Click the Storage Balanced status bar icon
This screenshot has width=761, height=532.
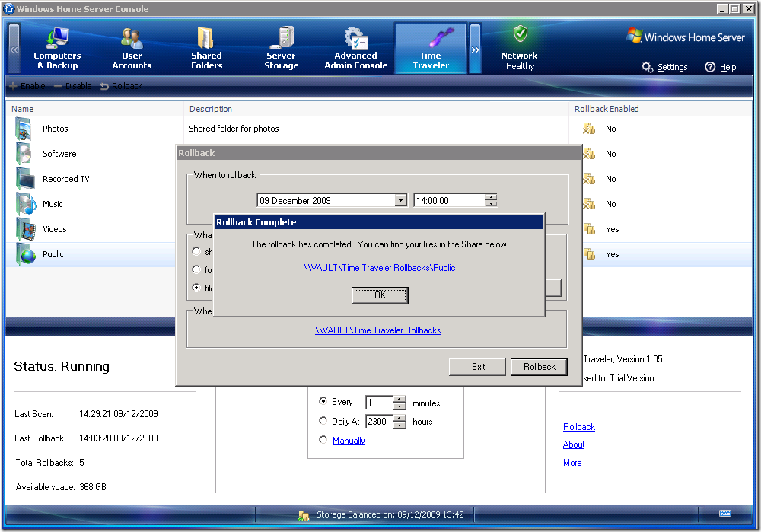[304, 515]
